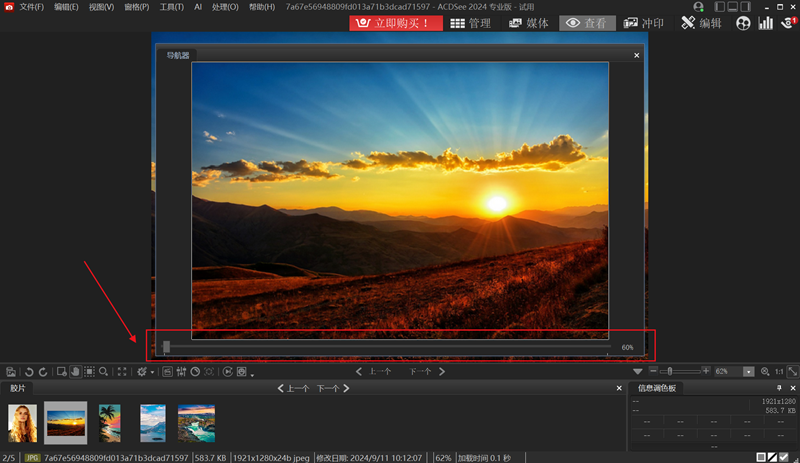The image size is (800, 463).
Task: Expand the triangle dropdown beside zoom slider
Action: pos(637,372)
